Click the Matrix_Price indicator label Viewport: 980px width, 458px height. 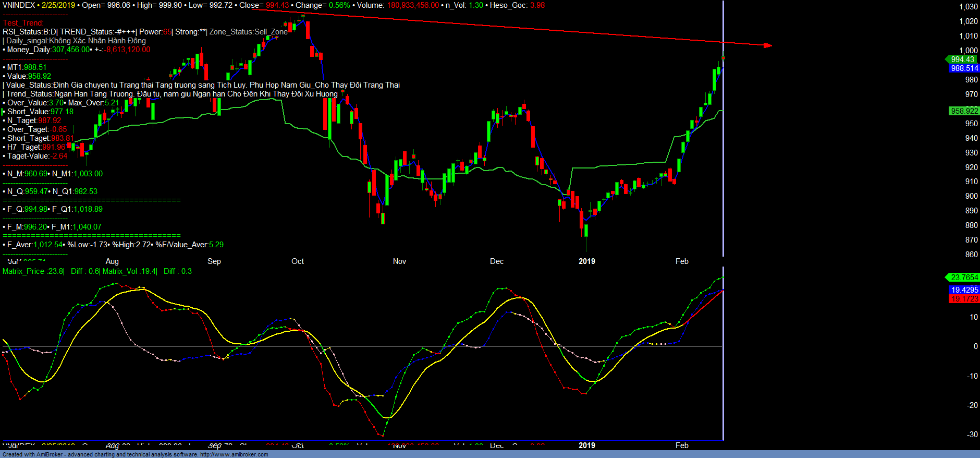point(33,271)
